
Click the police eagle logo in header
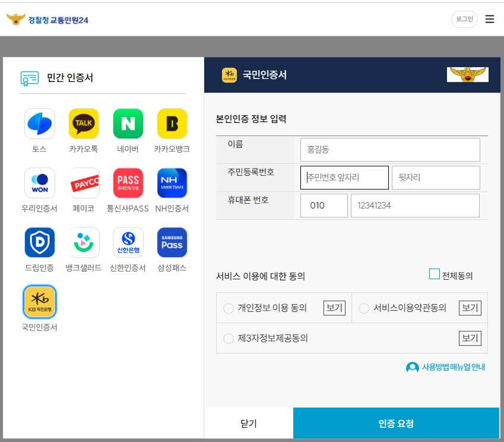point(16,19)
